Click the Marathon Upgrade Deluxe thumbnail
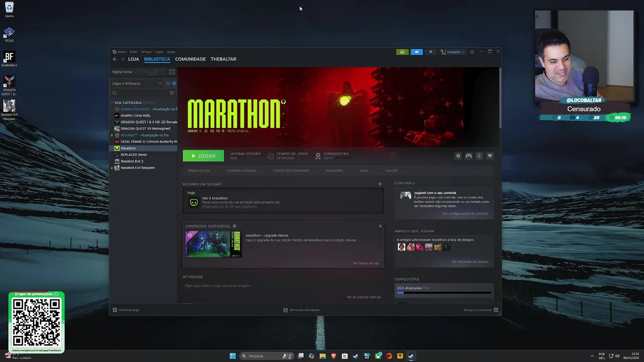The image size is (644, 362). click(213, 244)
